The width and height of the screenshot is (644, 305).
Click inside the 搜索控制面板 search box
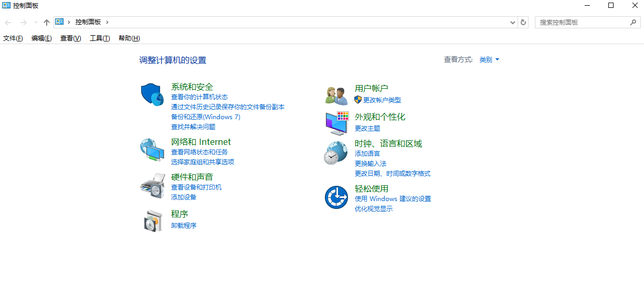click(x=583, y=22)
